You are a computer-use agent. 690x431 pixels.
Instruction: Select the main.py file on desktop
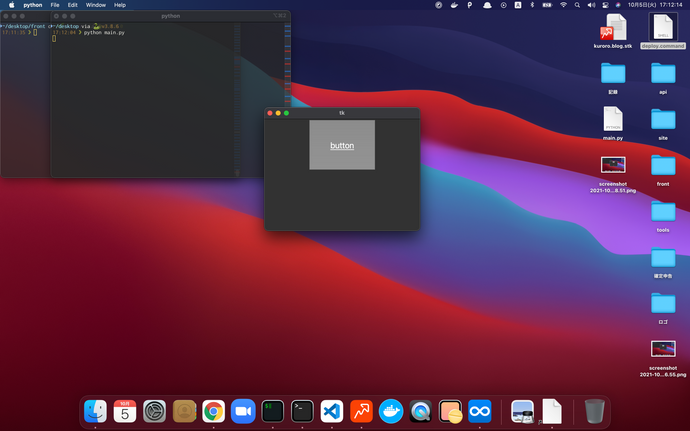613,123
